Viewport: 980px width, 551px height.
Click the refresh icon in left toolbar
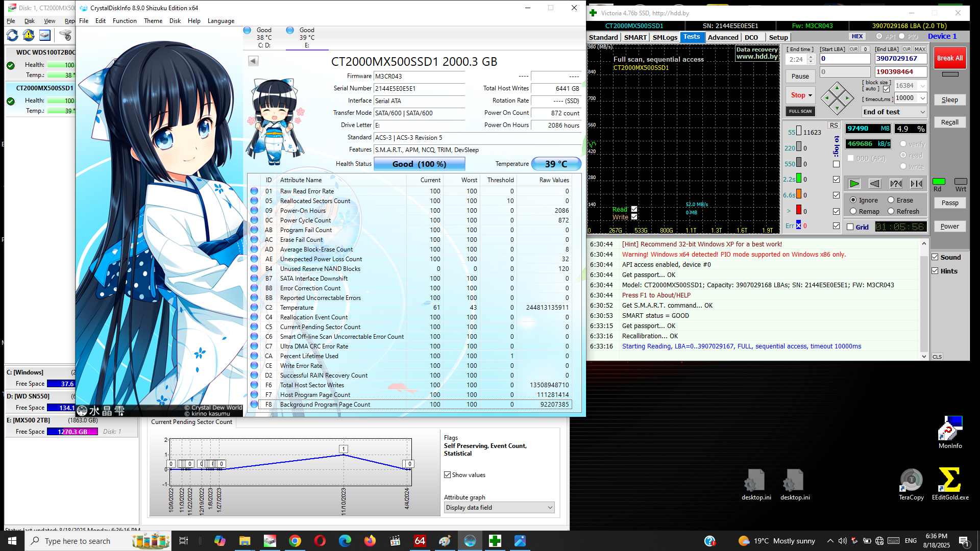12,35
